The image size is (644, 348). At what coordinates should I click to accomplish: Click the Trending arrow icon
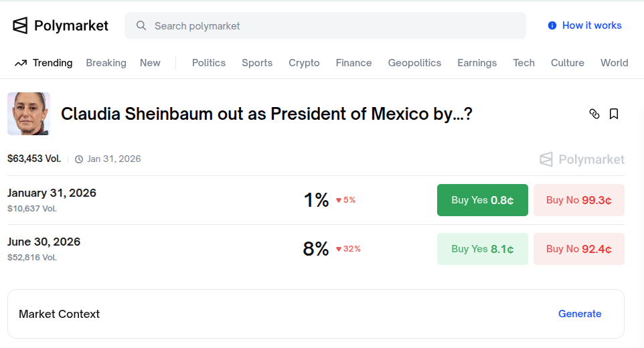click(x=21, y=63)
